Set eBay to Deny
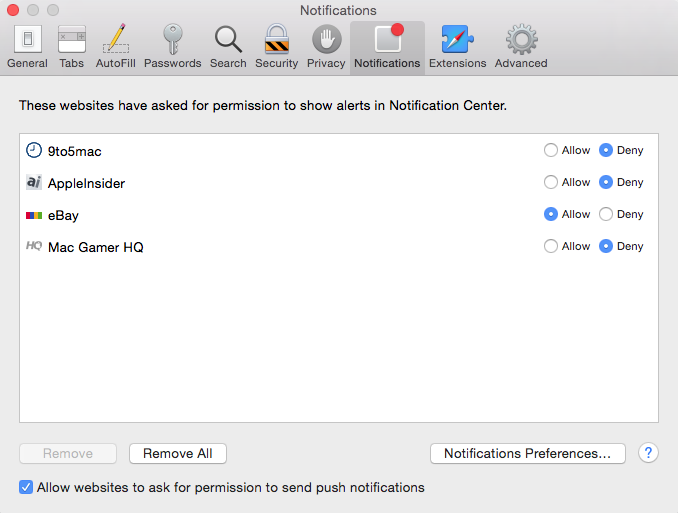The width and height of the screenshot is (678, 513). click(x=606, y=214)
